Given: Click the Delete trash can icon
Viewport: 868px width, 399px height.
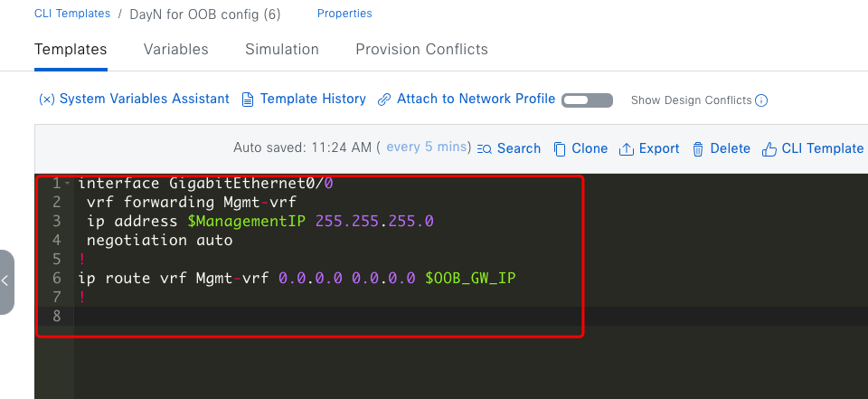Looking at the screenshot, I should tap(698, 148).
